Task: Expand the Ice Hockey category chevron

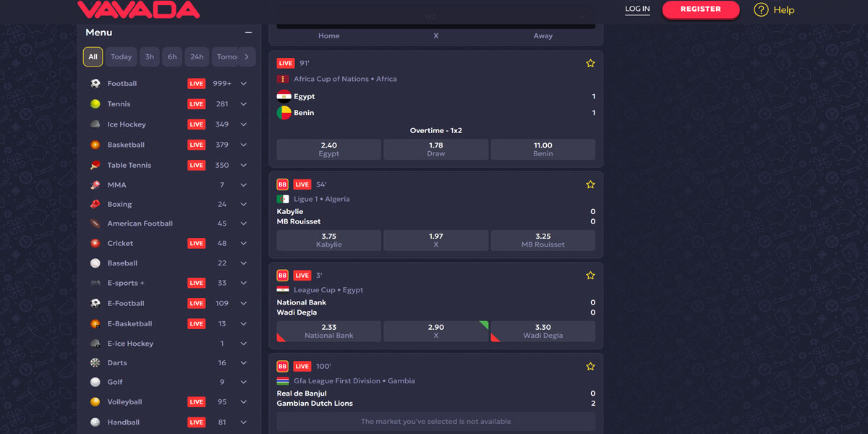Action: click(x=244, y=124)
